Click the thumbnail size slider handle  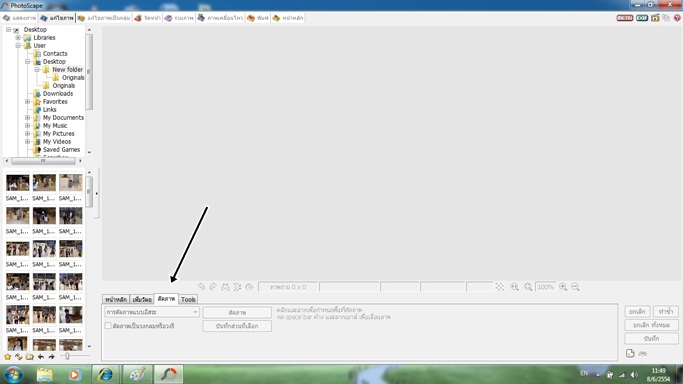(x=67, y=356)
